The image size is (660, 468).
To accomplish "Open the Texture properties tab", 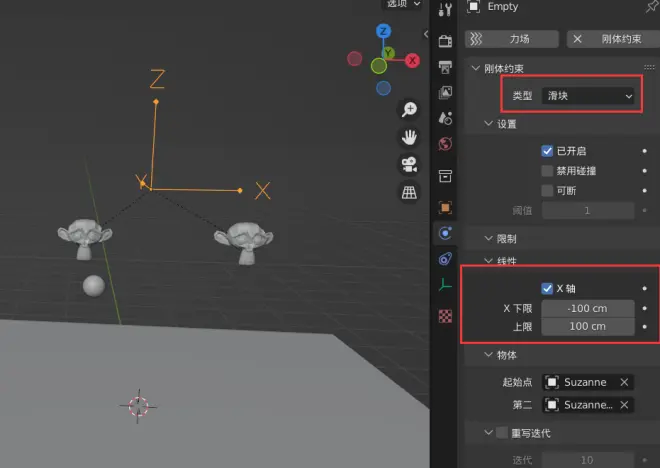I will [445, 316].
